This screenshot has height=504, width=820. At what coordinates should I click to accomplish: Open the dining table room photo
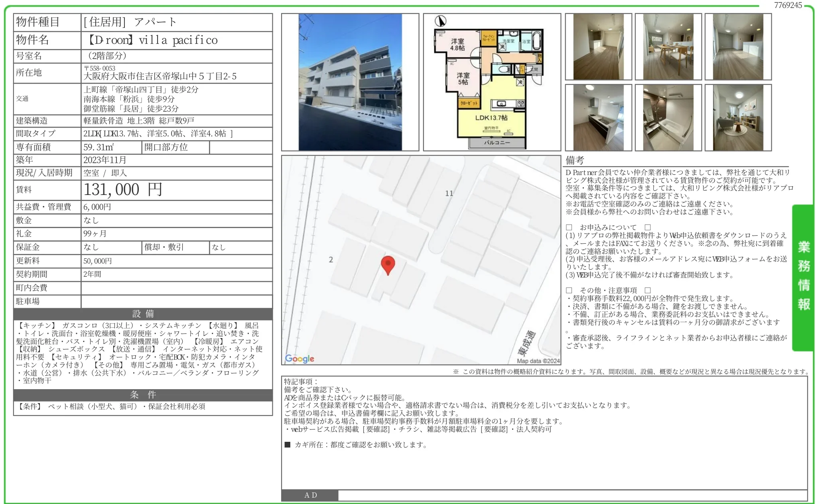668,47
